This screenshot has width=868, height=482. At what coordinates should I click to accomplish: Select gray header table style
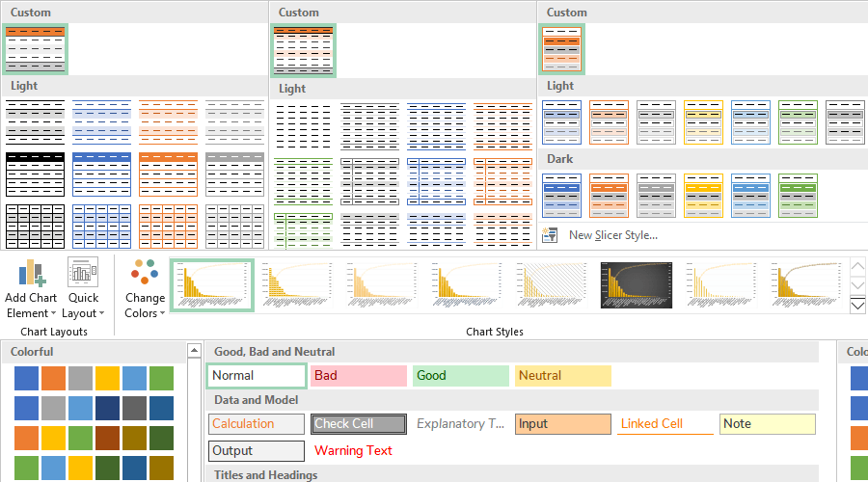tap(234, 174)
